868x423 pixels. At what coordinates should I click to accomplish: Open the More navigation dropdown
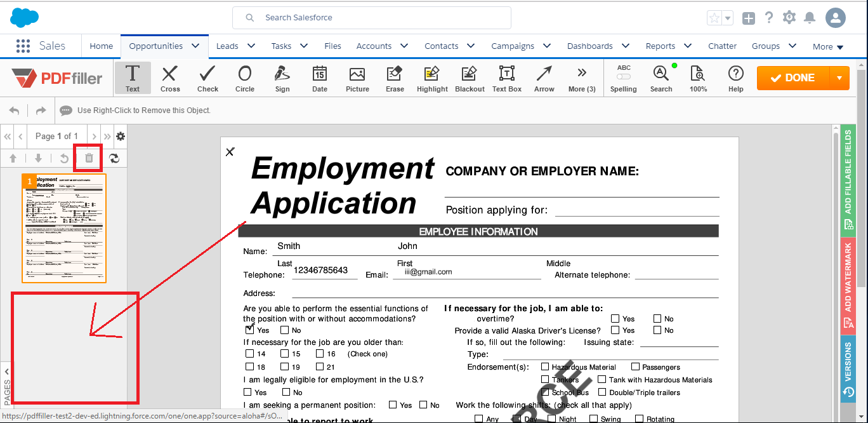(x=828, y=46)
